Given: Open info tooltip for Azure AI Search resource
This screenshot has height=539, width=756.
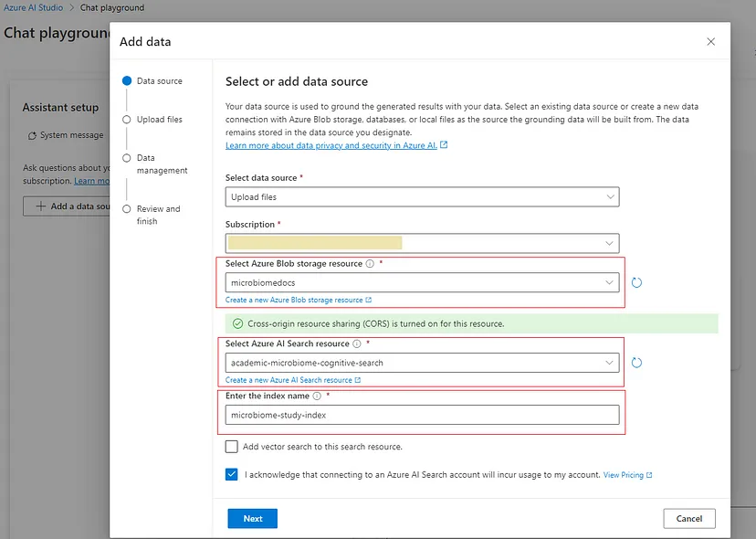Looking at the screenshot, I should [357, 343].
